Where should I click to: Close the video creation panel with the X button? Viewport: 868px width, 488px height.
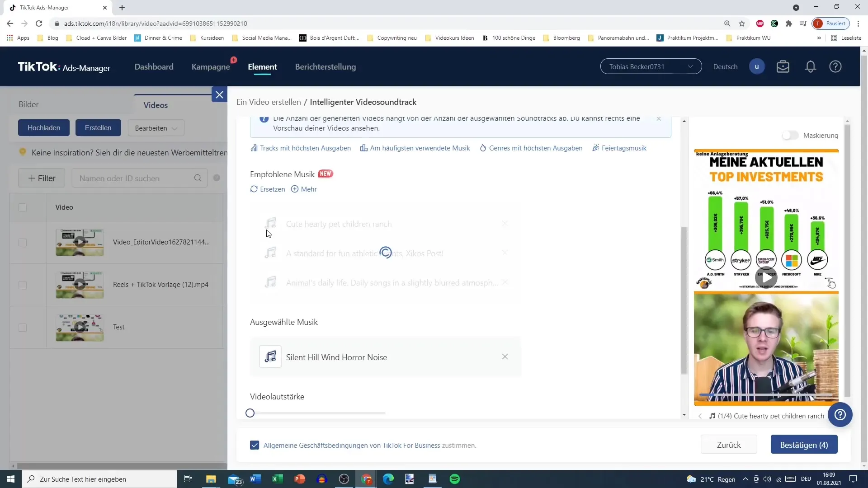coord(219,95)
